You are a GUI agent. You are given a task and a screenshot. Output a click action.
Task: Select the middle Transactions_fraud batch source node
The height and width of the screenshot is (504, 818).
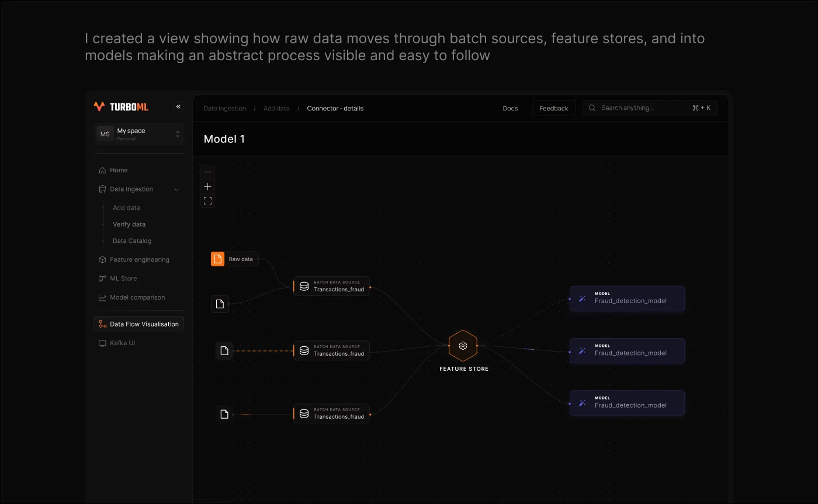click(x=331, y=350)
